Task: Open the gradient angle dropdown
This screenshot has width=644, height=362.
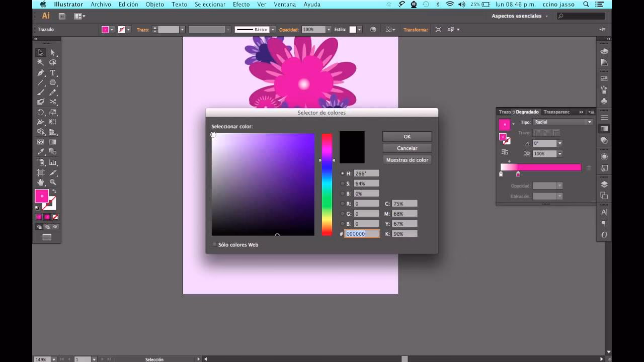Action: click(559, 143)
